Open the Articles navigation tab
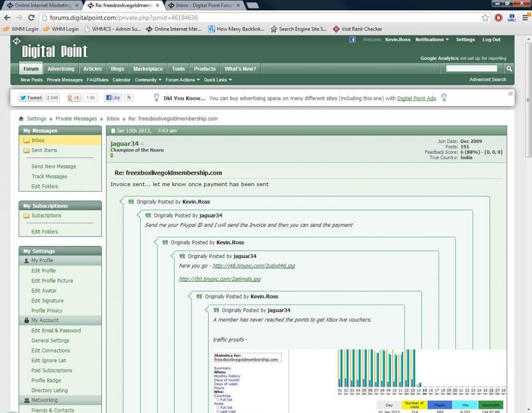The width and height of the screenshot is (532, 413). tap(93, 69)
